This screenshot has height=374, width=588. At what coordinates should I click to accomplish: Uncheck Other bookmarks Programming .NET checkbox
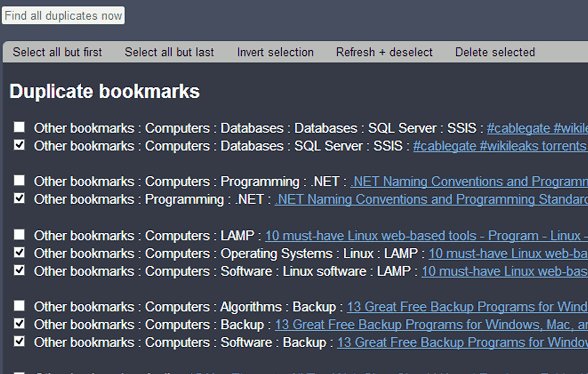19,198
